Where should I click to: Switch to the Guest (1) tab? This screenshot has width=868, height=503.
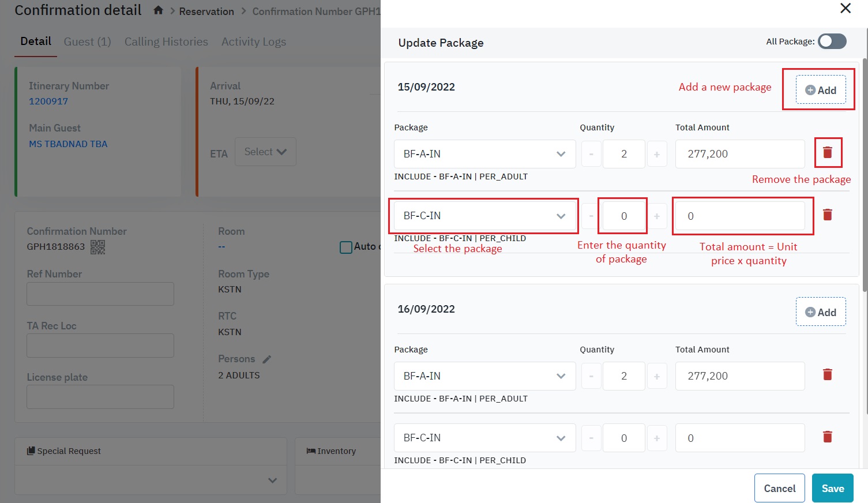pyautogui.click(x=87, y=42)
